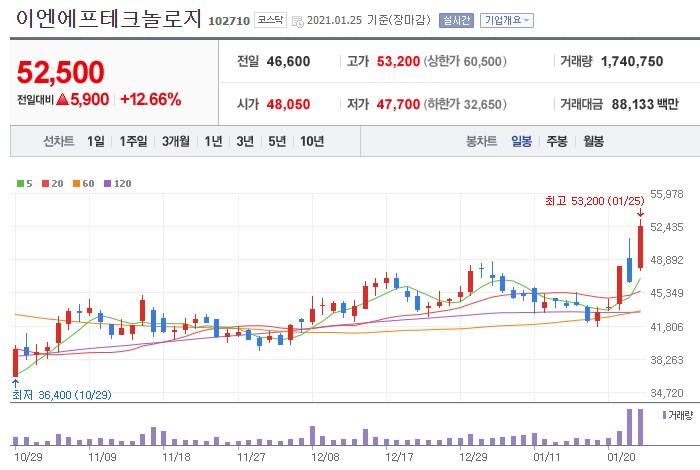This screenshot has width=700, height=470.
Task: Click the purple 120-day average legend swatch
Action: [107, 183]
